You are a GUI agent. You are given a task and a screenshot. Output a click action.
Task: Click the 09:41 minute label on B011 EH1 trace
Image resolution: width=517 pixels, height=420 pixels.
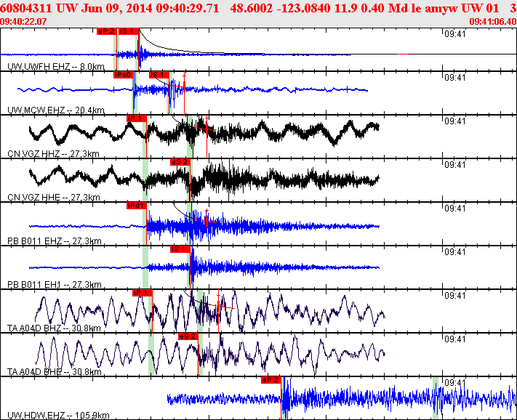454,251
